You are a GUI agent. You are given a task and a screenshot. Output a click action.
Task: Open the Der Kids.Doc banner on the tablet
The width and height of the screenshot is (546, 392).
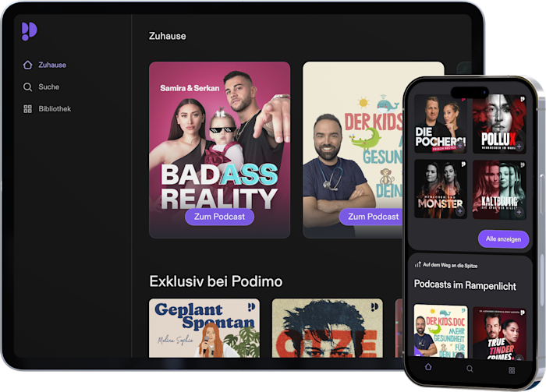[353, 150]
